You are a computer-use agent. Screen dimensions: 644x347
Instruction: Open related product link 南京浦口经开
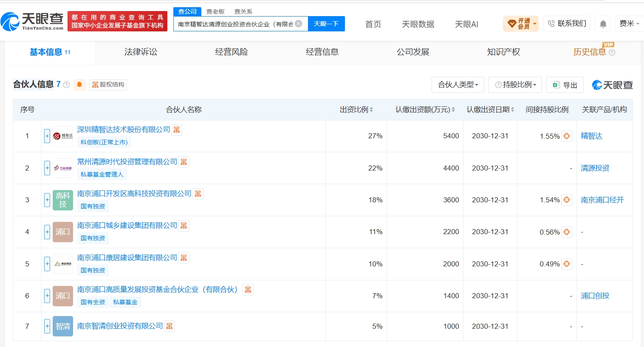[602, 200]
